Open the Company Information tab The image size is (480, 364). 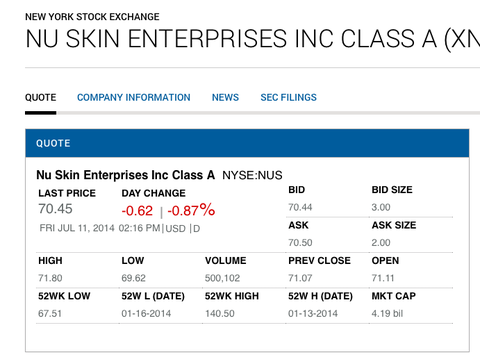click(x=134, y=97)
